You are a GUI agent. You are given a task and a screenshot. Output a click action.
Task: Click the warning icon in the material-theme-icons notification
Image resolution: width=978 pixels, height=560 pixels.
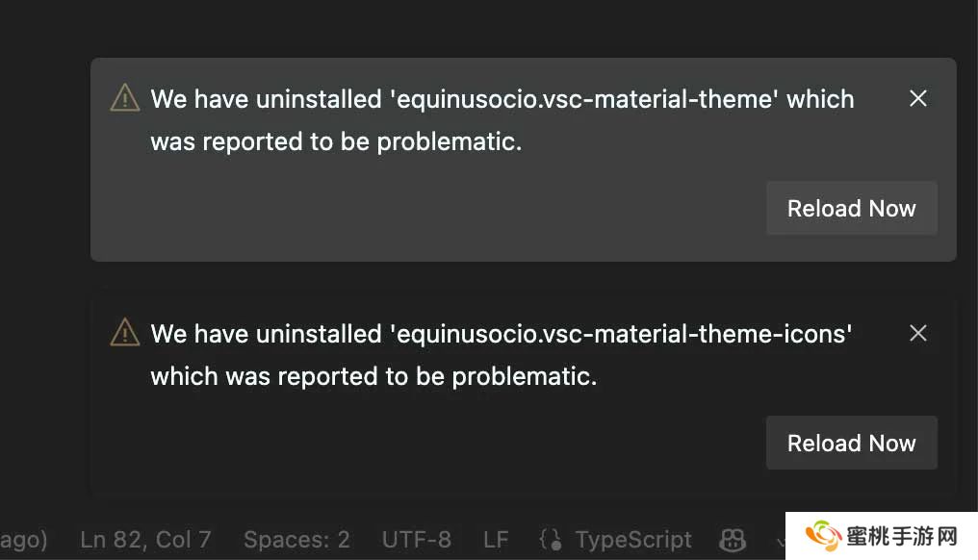(125, 333)
